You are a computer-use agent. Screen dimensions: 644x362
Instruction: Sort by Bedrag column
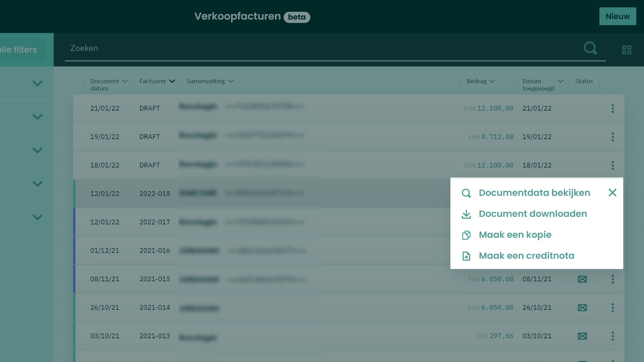[x=481, y=81]
